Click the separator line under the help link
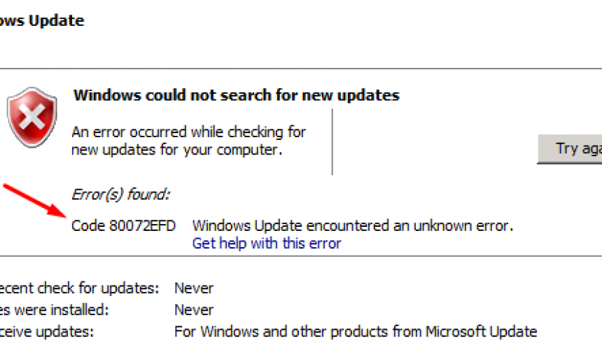 click(x=301, y=256)
